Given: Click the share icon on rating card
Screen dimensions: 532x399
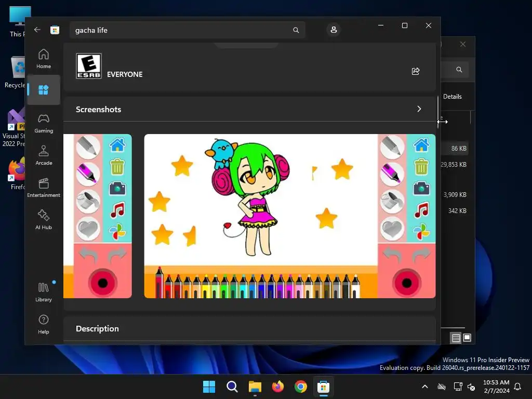Looking at the screenshot, I should [x=416, y=71].
